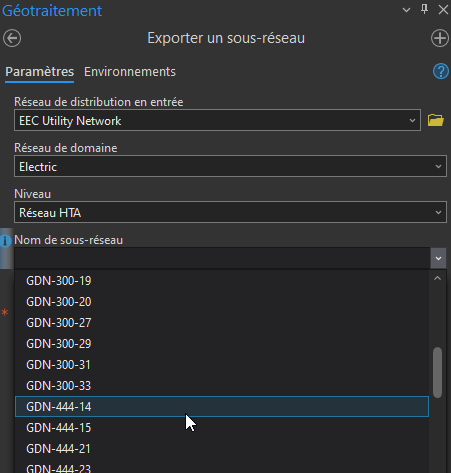Select GDN-300-33 from the list
This screenshot has height=473, width=451.
(x=222, y=386)
